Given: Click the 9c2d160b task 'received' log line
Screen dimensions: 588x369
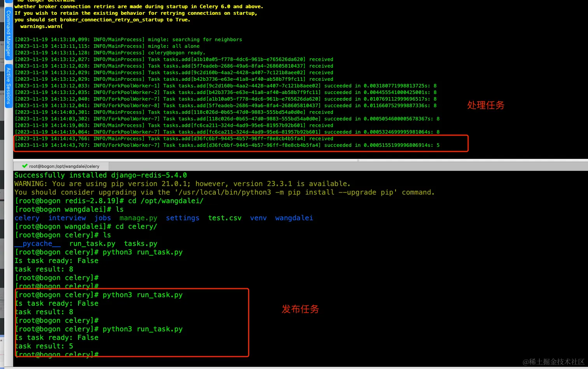Looking at the screenshot, I should (x=174, y=73).
